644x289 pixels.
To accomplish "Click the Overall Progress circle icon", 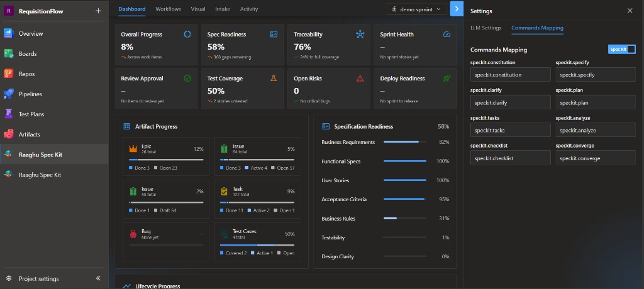I will (187, 35).
